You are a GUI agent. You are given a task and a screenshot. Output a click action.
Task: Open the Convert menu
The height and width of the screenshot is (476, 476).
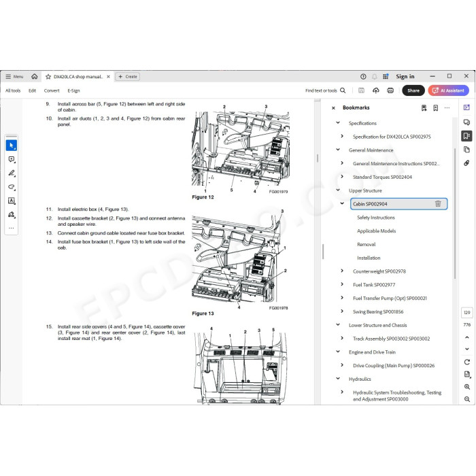(52, 90)
